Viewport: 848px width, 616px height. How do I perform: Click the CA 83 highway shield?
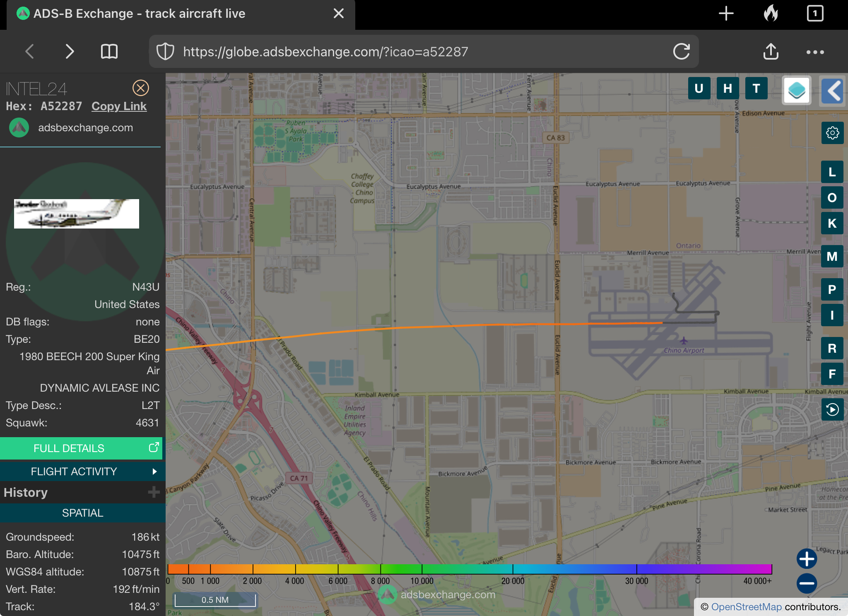click(x=555, y=138)
